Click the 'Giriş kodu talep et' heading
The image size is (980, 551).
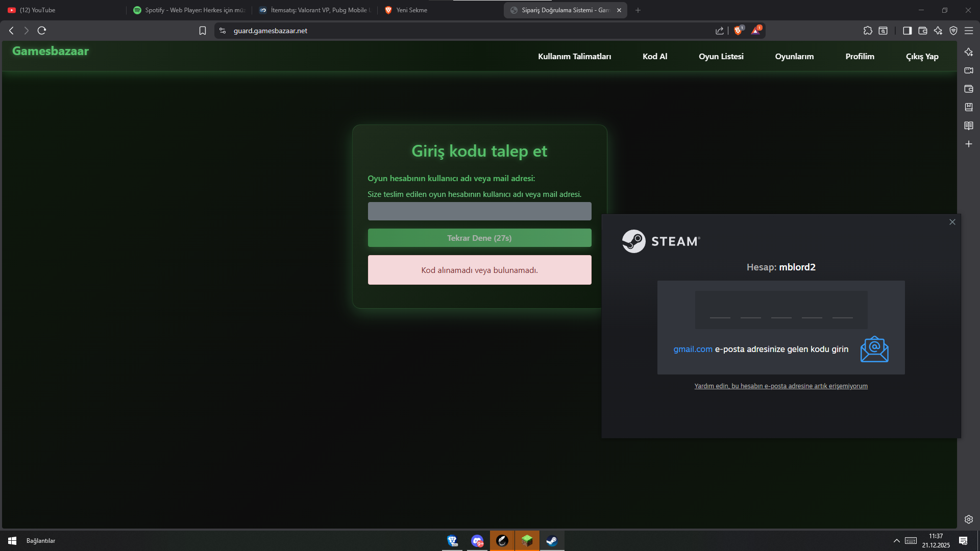point(479,151)
